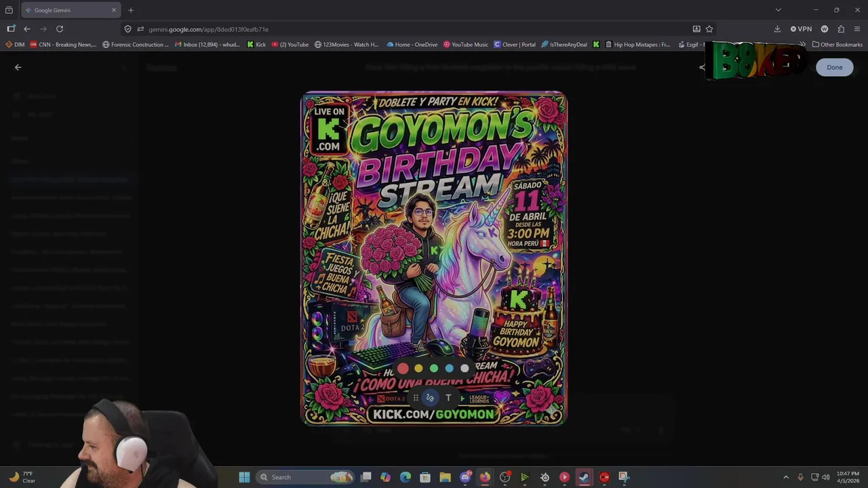Select the text tool
Screen dimensions: 868x488
(x=448, y=398)
